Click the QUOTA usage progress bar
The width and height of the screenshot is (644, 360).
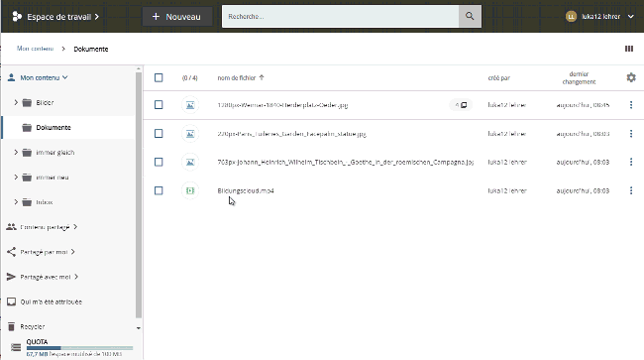(x=79, y=348)
